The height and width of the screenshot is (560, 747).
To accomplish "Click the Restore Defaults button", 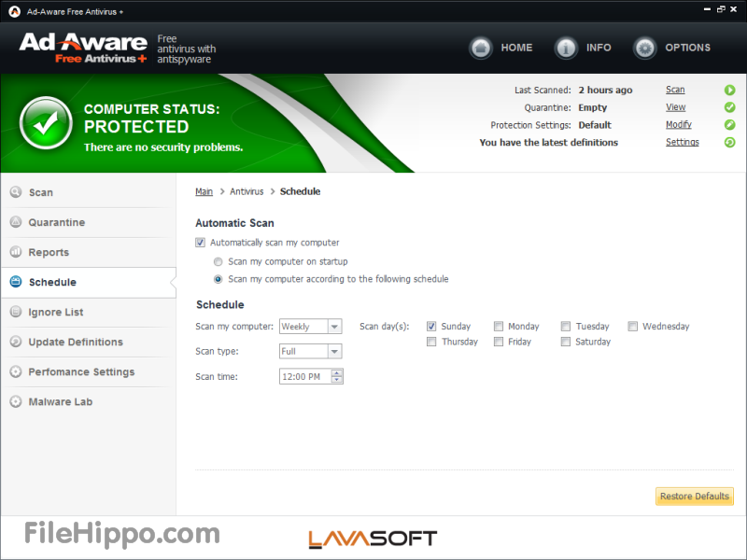I will click(x=695, y=497).
